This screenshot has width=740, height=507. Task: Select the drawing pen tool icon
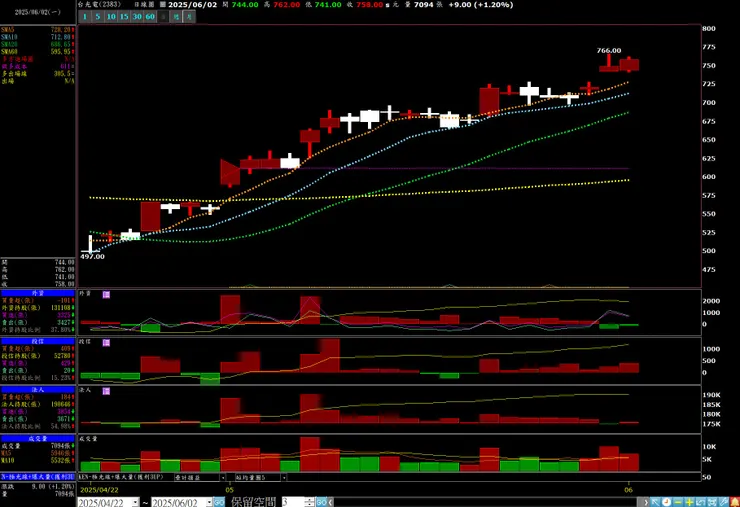coord(723,502)
